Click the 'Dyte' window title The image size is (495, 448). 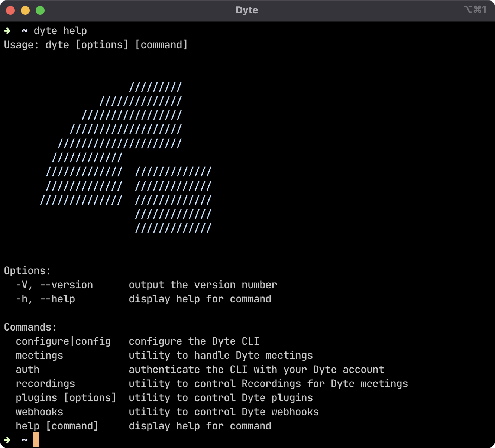(247, 10)
